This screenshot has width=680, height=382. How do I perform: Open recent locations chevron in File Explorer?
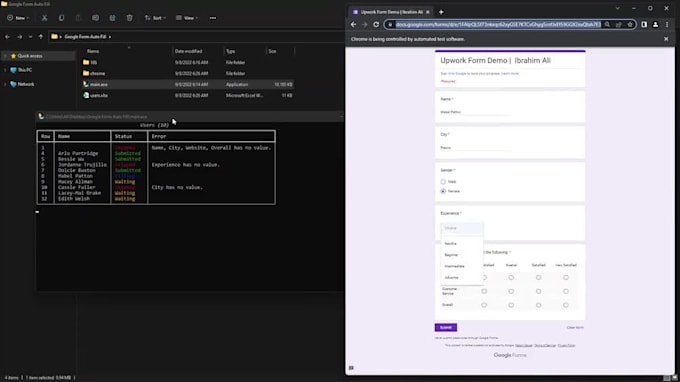[x=30, y=37]
